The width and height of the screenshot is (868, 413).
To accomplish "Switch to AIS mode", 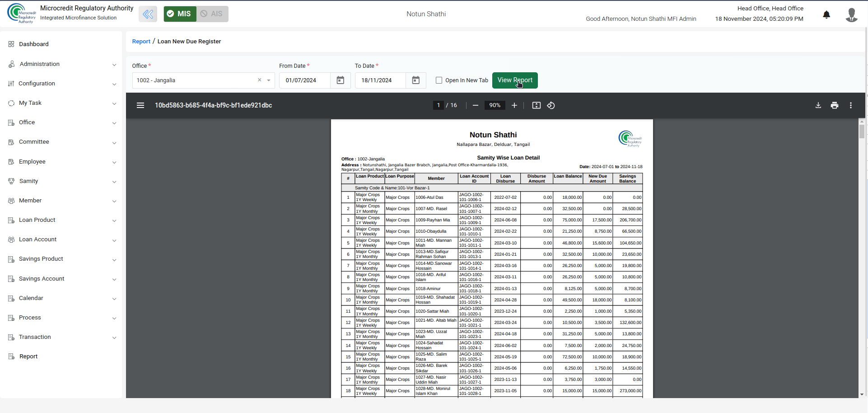I will click(212, 14).
